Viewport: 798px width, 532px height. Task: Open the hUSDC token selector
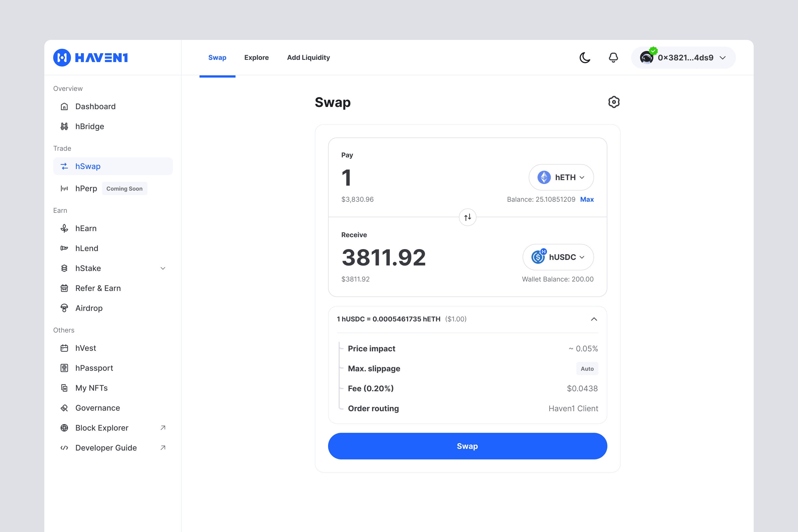tap(558, 257)
